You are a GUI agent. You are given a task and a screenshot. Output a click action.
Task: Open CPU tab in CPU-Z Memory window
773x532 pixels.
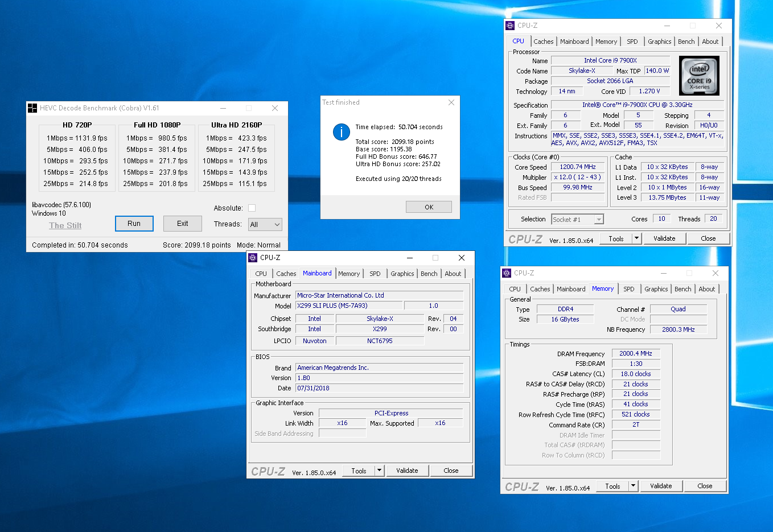(515, 289)
